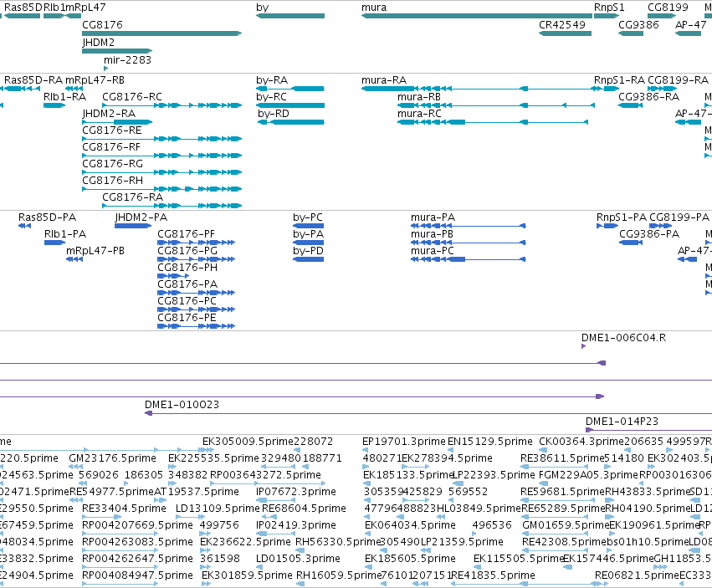Select the Ras85D-PA protein label
Image resolution: width=712 pixels, height=588 pixels.
(x=47, y=217)
